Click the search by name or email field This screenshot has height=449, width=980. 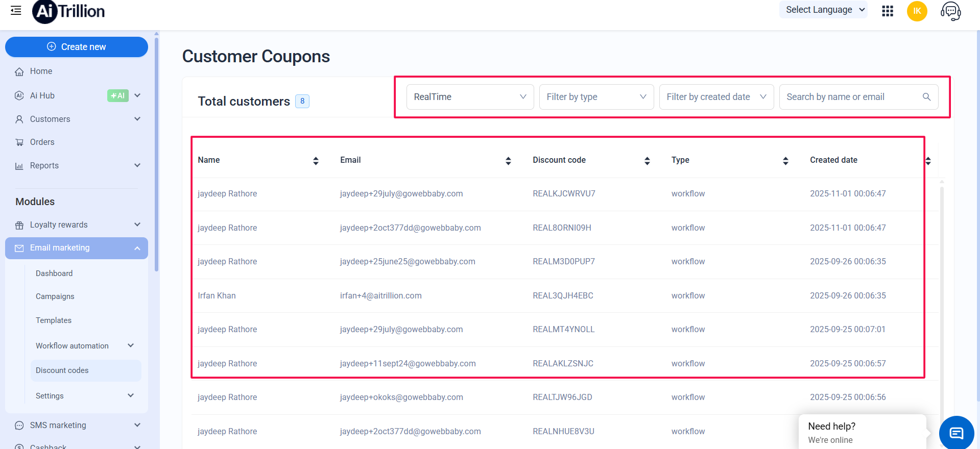[x=850, y=97]
